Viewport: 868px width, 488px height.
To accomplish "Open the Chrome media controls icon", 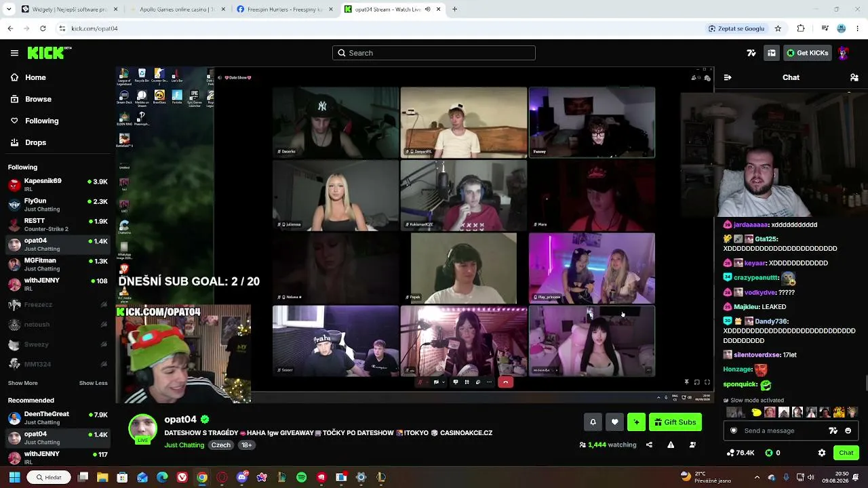I will tap(825, 28).
